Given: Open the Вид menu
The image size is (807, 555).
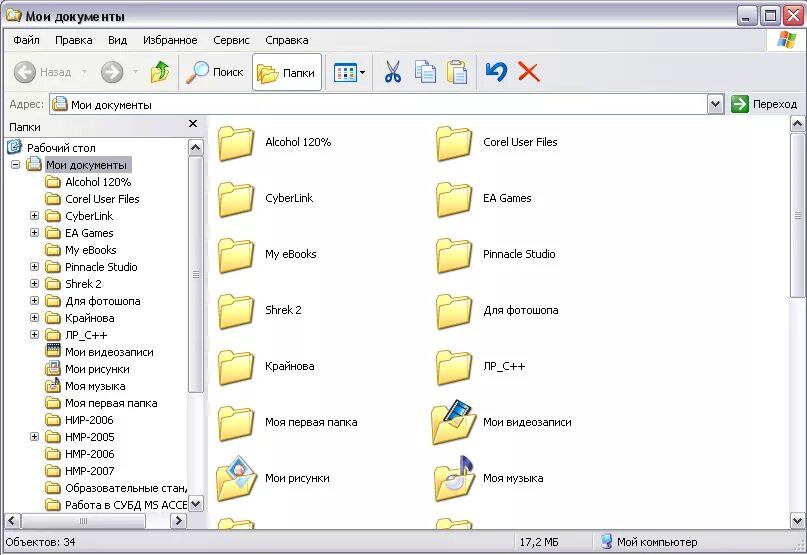Looking at the screenshot, I should 117,40.
